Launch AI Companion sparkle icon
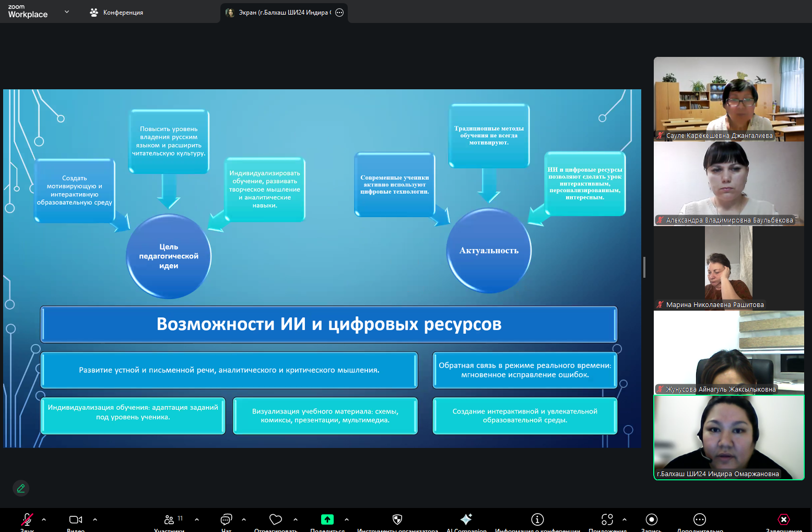The image size is (812, 532). coord(466,519)
